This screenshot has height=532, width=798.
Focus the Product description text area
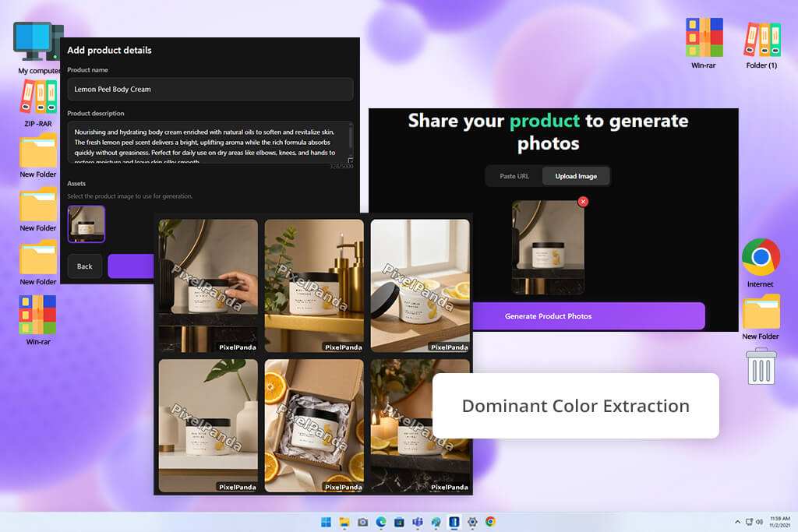point(210,143)
